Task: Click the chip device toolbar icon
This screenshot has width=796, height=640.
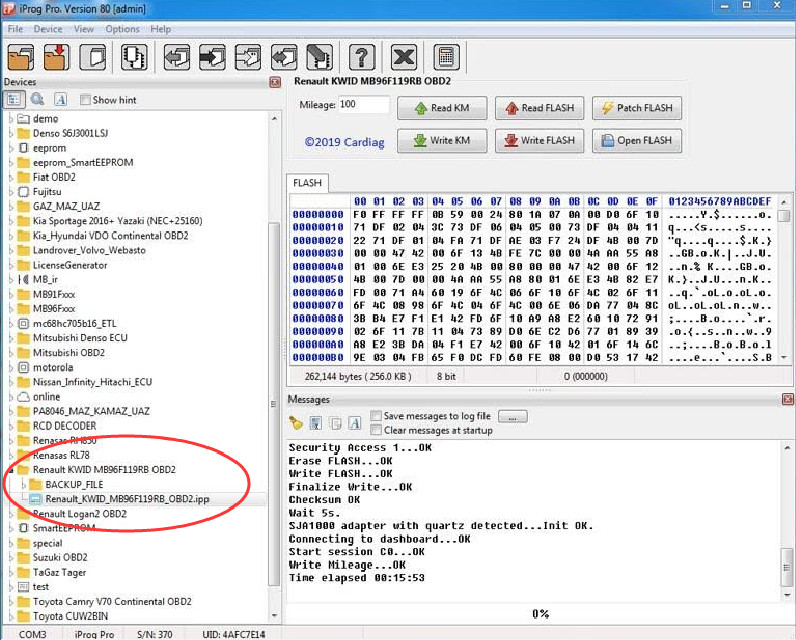Action: pyautogui.click(x=134, y=57)
